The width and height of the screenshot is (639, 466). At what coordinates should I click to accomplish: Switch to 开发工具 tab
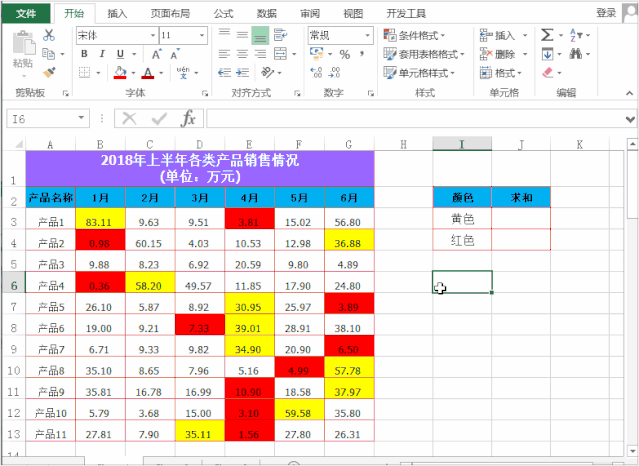point(406,13)
